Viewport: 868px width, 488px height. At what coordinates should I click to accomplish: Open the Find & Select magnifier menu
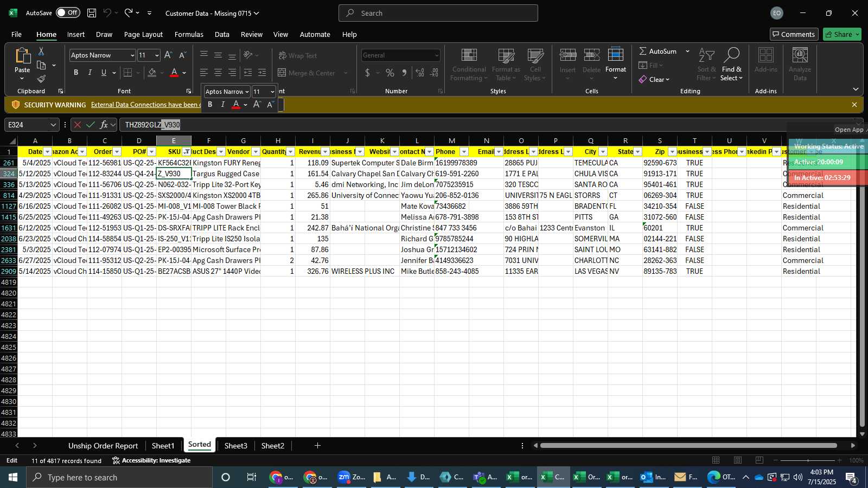[731, 64]
